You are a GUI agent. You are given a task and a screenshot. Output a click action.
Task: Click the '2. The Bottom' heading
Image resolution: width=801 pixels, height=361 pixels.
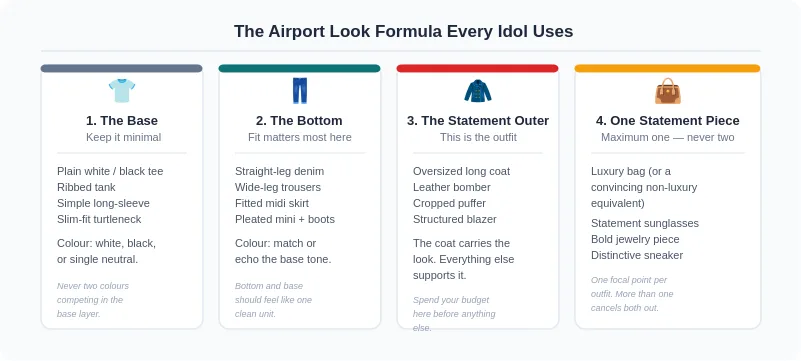click(x=299, y=121)
